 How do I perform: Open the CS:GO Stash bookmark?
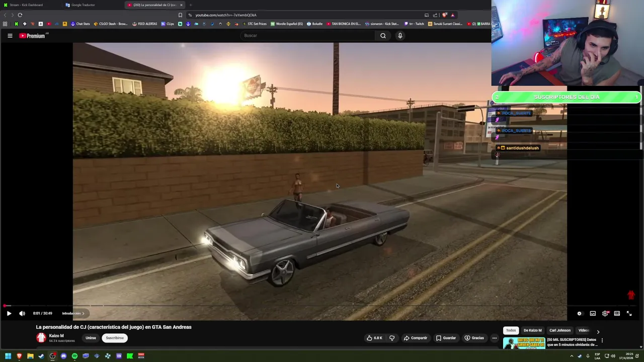[111, 24]
